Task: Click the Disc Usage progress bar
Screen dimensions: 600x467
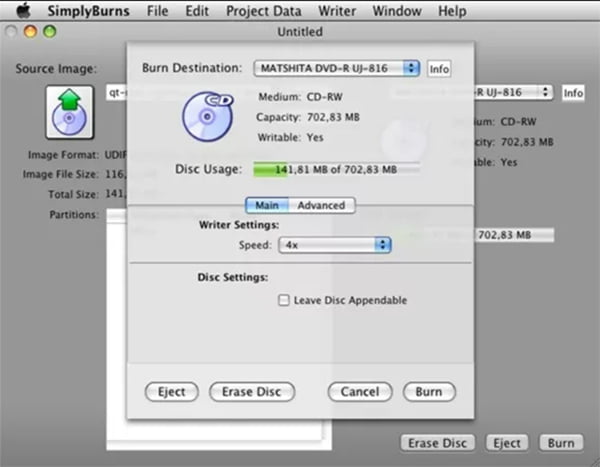Action: coord(337,169)
